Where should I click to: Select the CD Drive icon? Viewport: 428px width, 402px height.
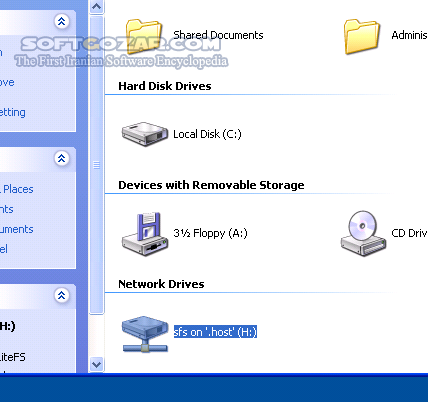tap(363, 233)
